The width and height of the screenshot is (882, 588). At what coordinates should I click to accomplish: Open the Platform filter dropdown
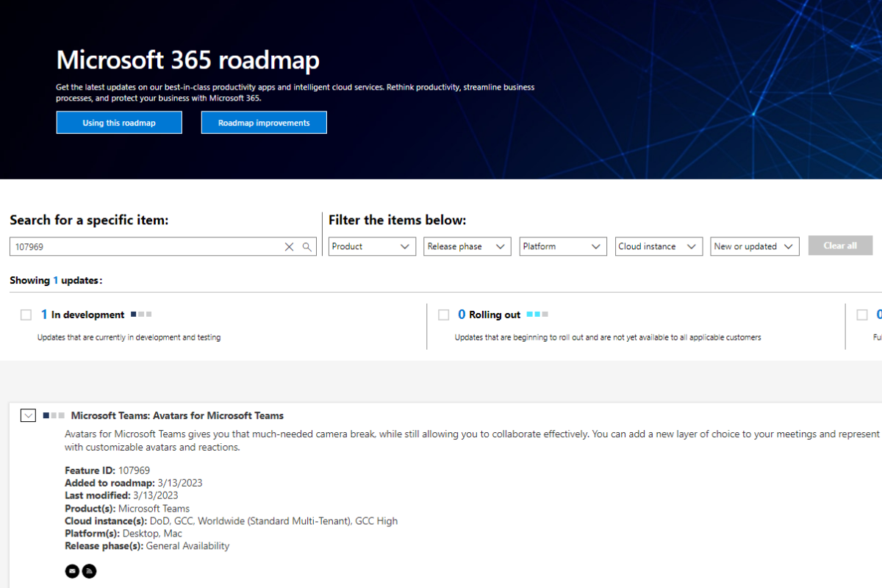[x=562, y=247]
